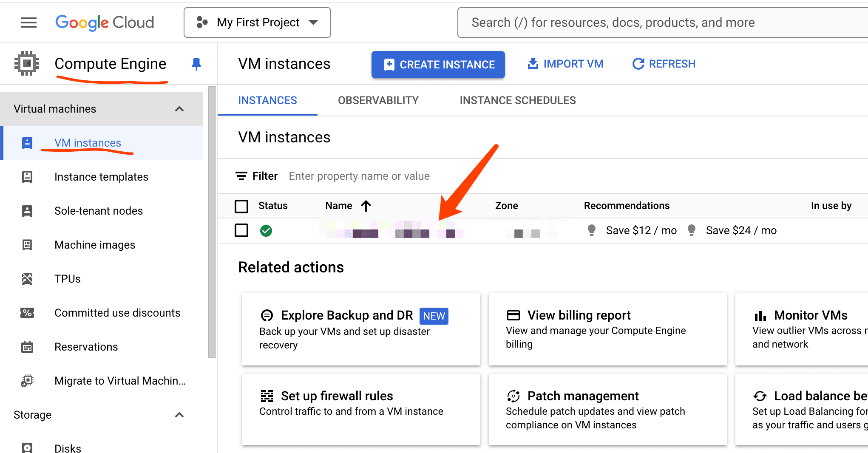
Task: Click the sidebar vertical scrollbar
Action: tap(212, 221)
